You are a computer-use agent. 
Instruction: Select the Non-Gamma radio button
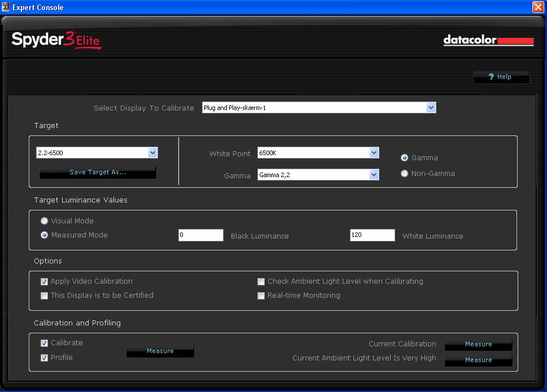[x=404, y=174]
